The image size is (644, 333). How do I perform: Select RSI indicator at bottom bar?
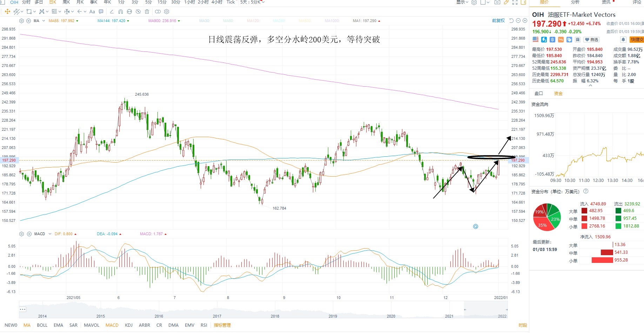[204, 325]
